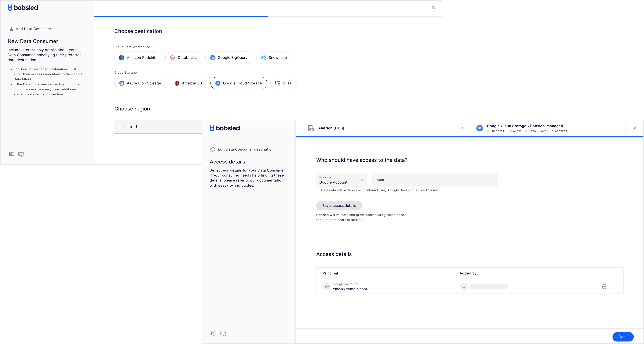The width and height of the screenshot is (644, 344).
Task: Select SFTP as destination
Action: click(284, 83)
